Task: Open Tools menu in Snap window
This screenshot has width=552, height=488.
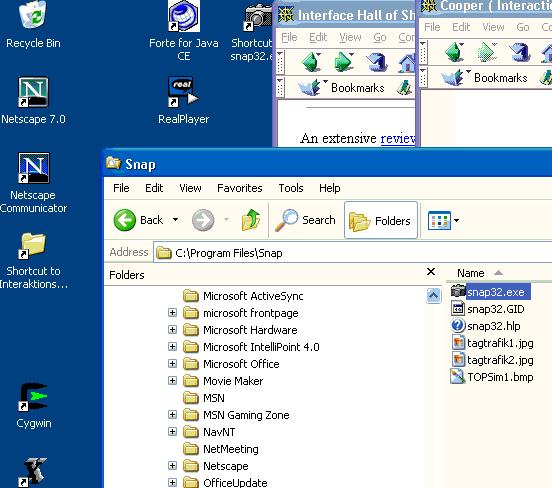Action: pos(291,188)
